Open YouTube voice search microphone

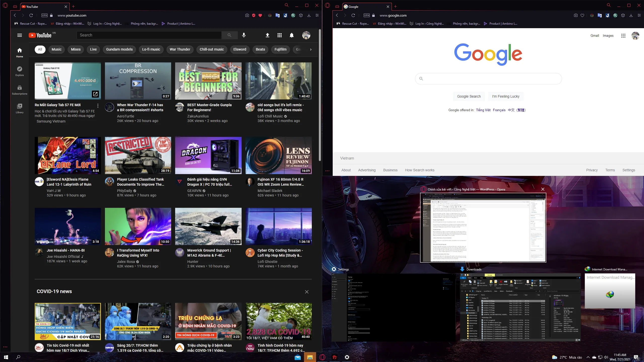[244, 35]
